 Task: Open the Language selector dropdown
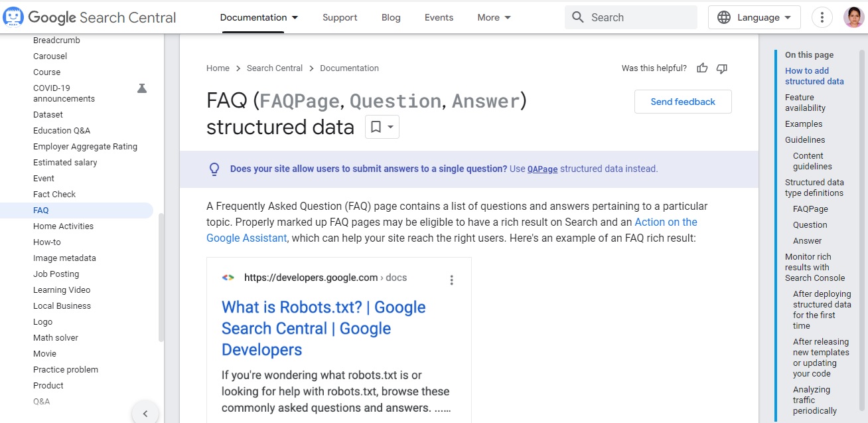(x=755, y=17)
